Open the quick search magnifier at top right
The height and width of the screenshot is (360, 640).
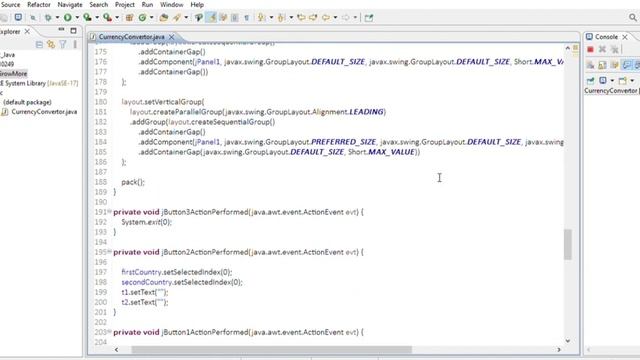tap(633, 17)
